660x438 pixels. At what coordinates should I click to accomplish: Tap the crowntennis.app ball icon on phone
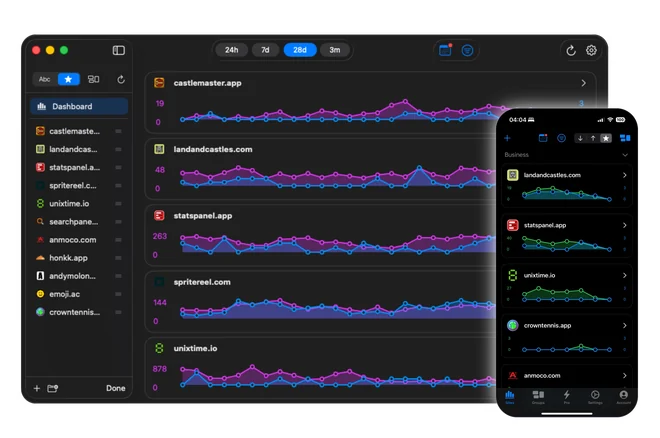[x=512, y=325]
